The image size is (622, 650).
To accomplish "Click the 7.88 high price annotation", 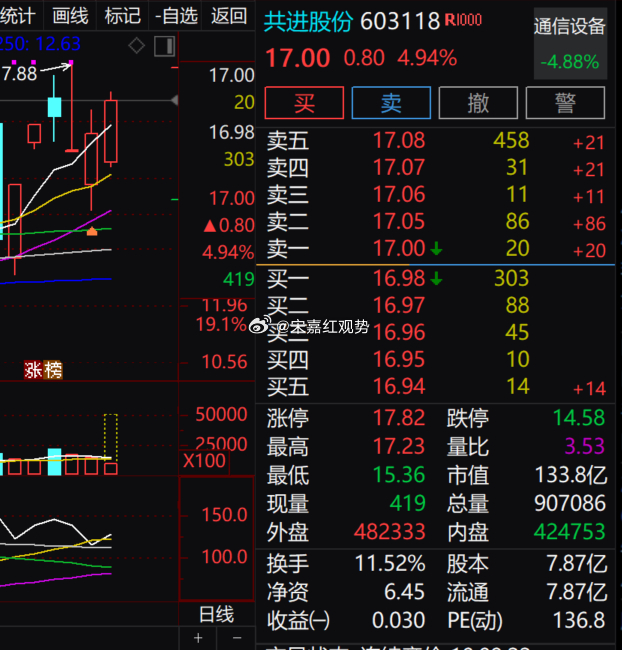I will [x=19, y=74].
